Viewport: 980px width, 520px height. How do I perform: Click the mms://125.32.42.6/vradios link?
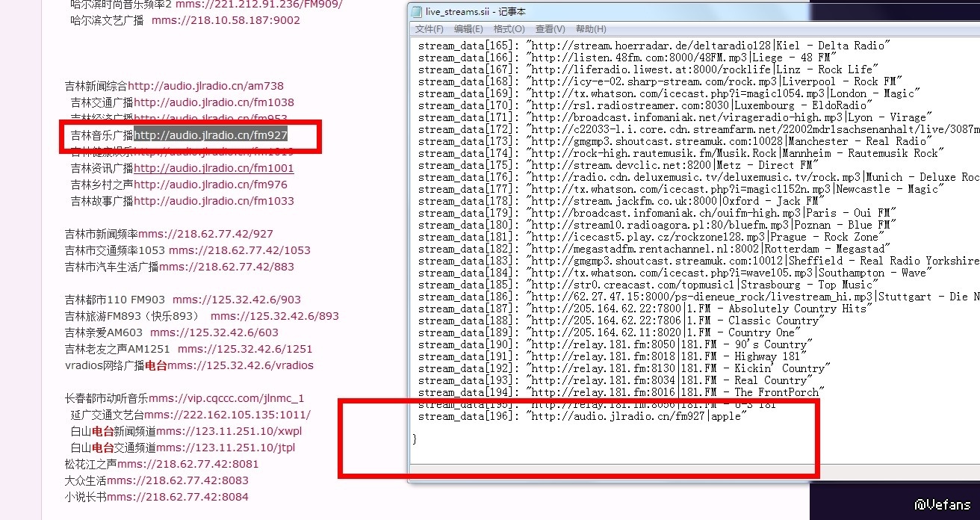241,365
